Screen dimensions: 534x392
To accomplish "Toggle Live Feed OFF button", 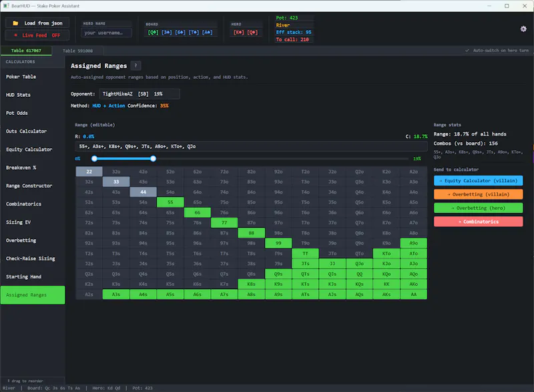I will (x=37, y=35).
